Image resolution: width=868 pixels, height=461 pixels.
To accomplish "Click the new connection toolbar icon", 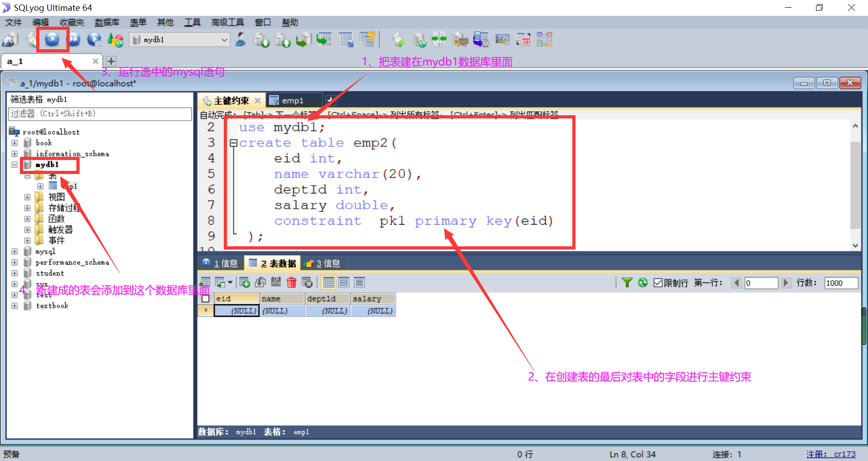I will click(x=10, y=40).
